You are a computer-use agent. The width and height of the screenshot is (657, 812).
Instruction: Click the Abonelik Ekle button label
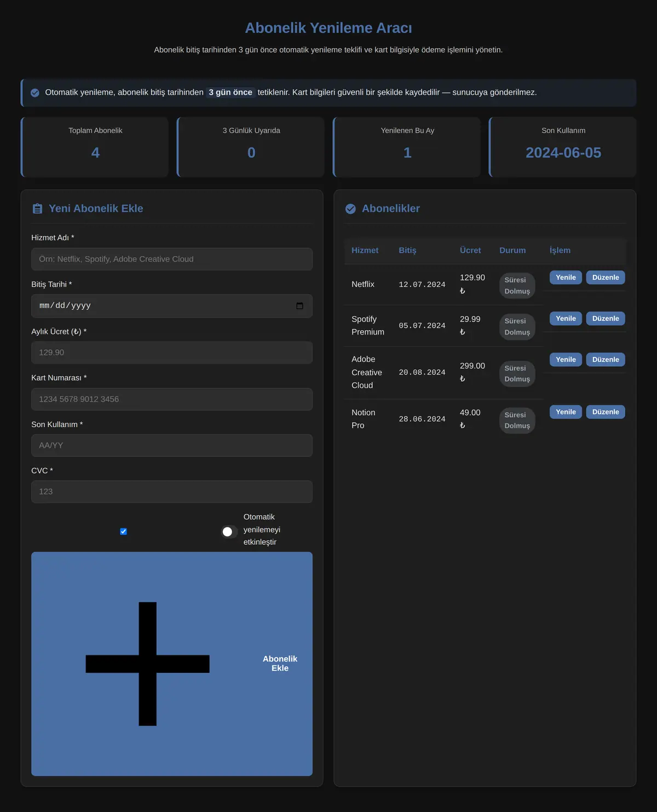[x=280, y=664]
